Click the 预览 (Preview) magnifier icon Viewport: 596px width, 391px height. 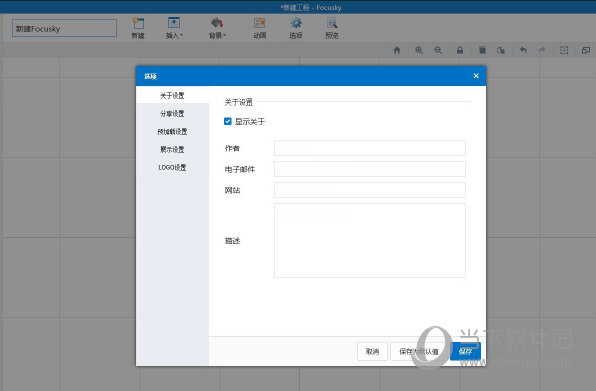click(332, 24)
